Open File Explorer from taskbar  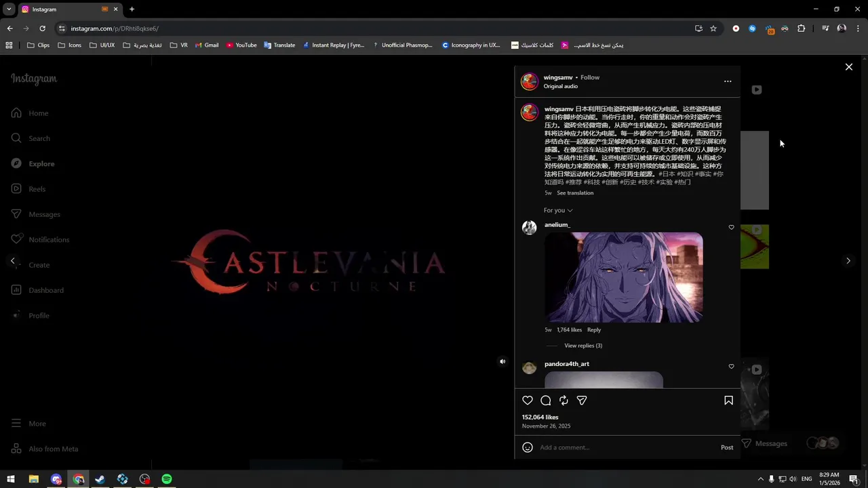point(33,479)
